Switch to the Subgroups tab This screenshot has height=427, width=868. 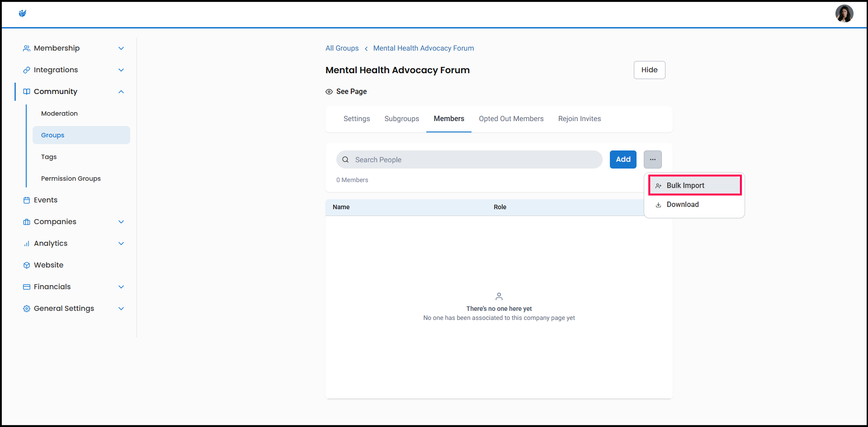point(401,119)
